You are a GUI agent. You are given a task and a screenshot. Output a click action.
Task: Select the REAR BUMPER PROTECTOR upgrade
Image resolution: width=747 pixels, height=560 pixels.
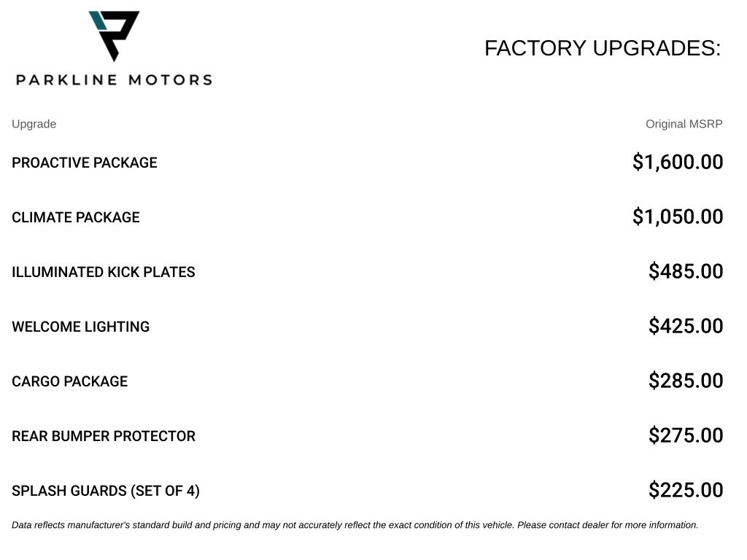coord(104,436)
